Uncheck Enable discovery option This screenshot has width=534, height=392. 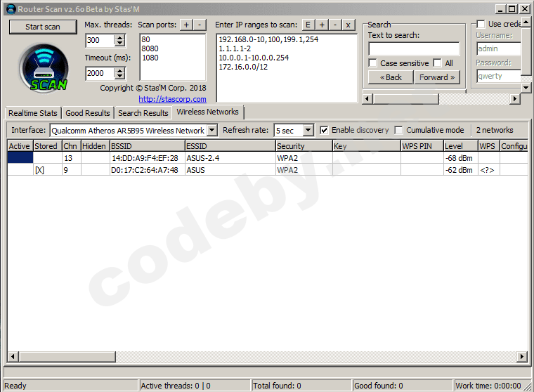324,130
